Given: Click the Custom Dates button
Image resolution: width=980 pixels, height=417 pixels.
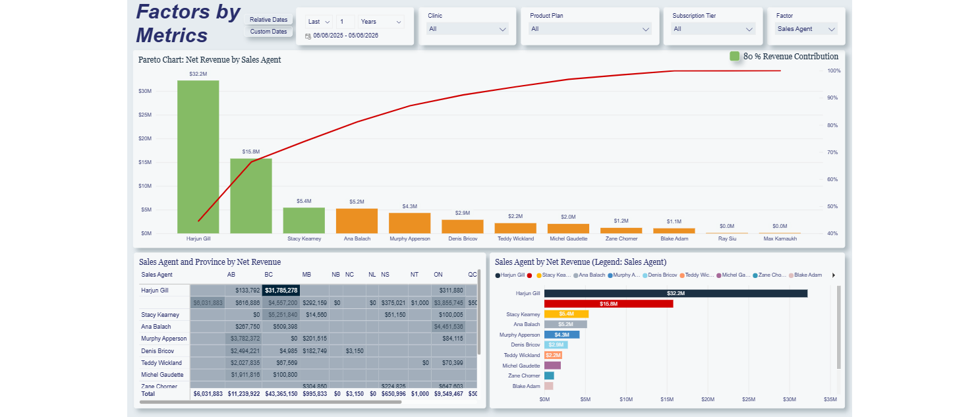Looking at the screenshot, I should tap(268, 32).
